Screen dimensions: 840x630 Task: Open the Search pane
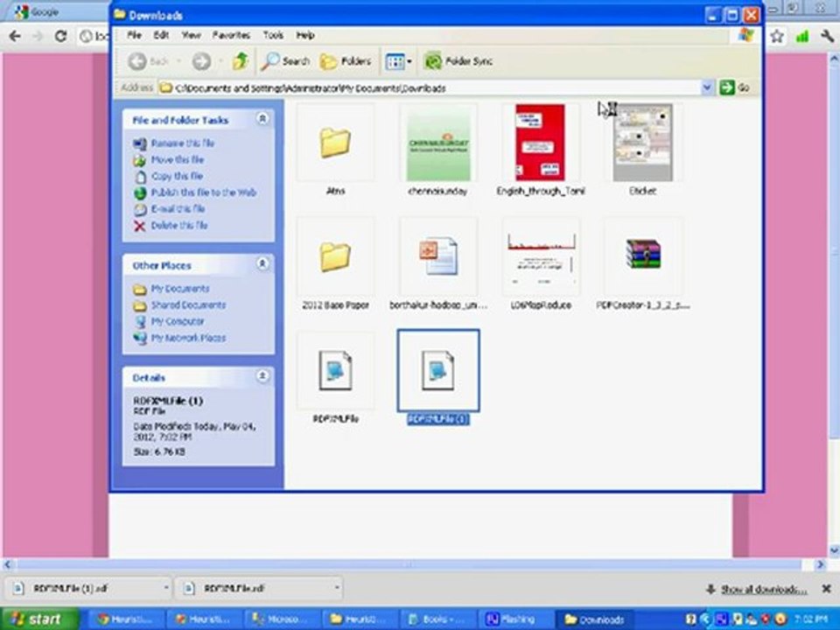285,61
